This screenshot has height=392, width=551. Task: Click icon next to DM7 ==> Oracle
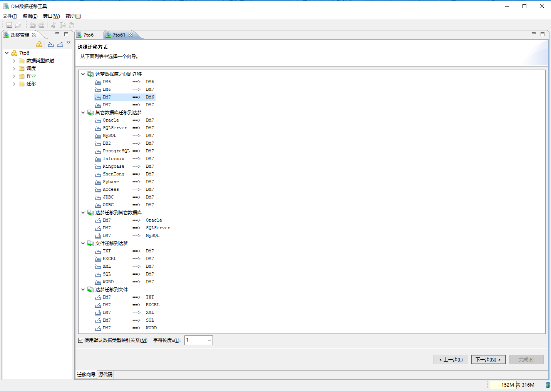tap(98, 220)
